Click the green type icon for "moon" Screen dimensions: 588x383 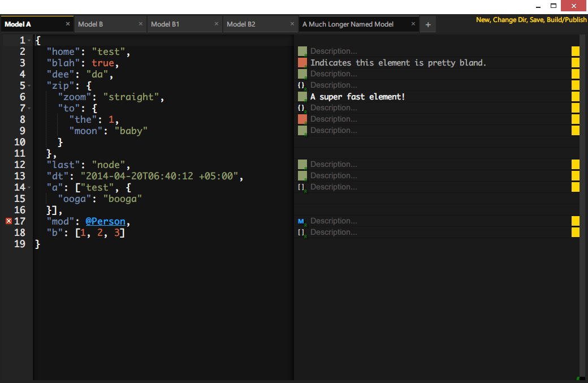(302, 130)
